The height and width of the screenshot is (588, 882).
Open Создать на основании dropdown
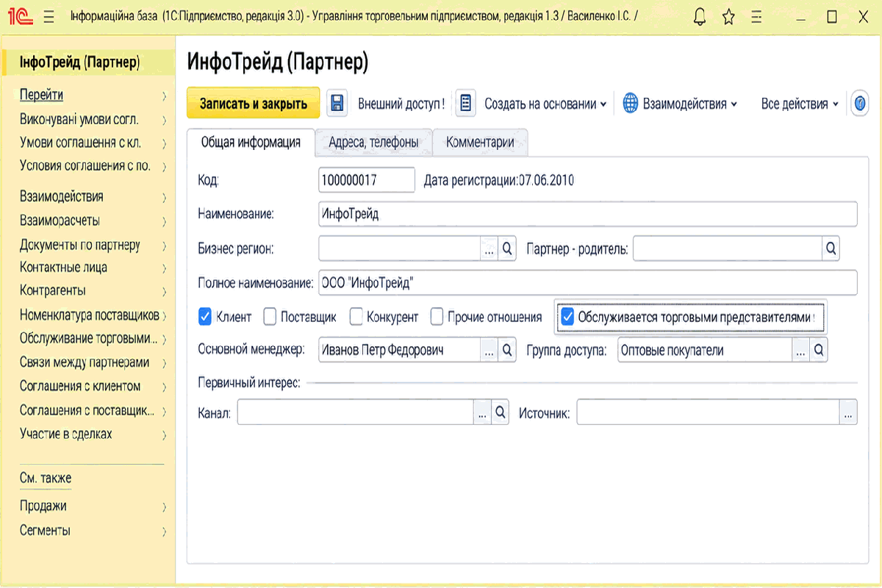(545, 104)
